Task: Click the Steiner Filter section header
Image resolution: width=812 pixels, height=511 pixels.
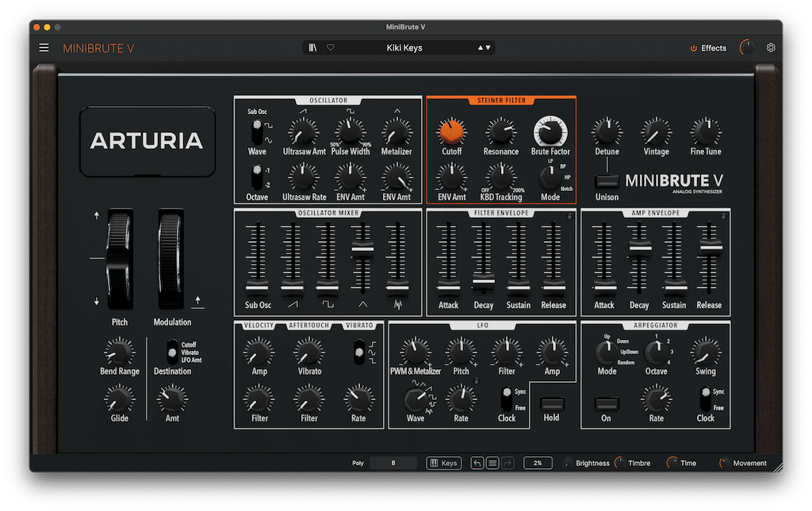Action: [501, 101]
